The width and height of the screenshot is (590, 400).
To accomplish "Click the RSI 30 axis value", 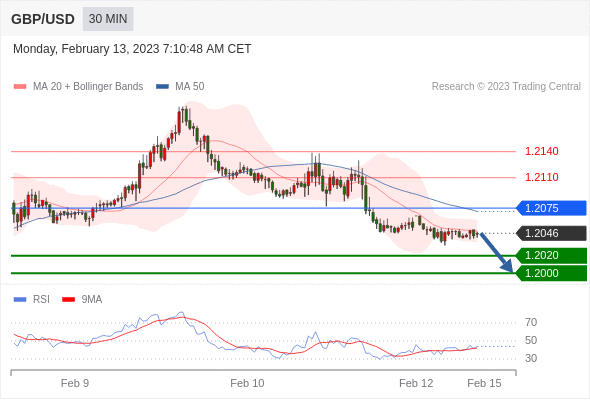I will coord(531,358).
